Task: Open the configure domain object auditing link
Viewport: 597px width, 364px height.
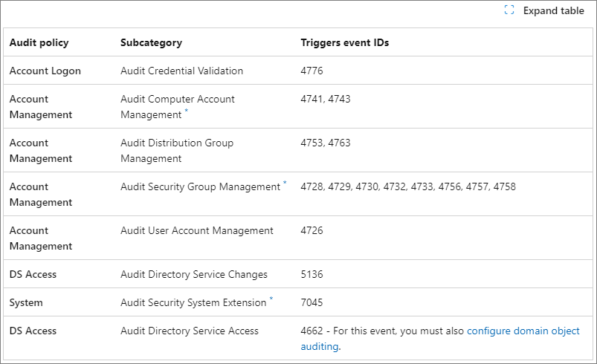Action: click(440, 339)
